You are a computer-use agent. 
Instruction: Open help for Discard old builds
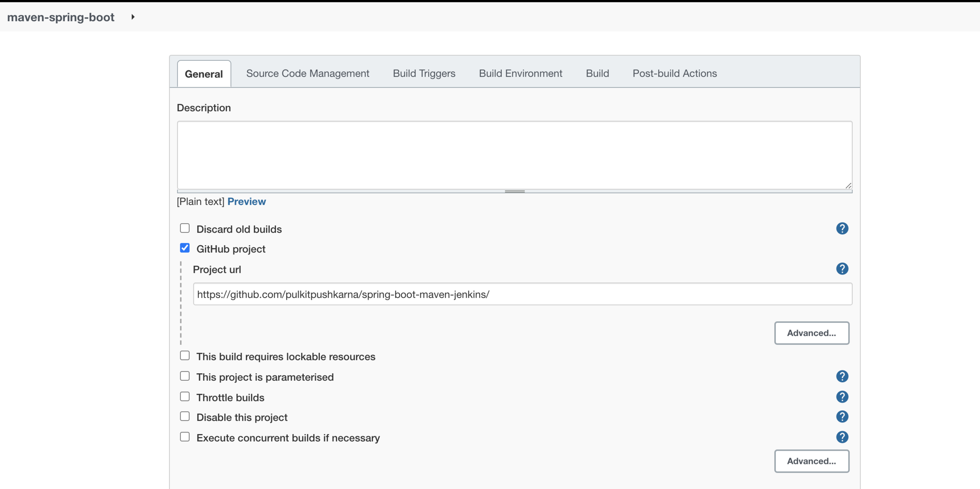[x=842, y=229]
